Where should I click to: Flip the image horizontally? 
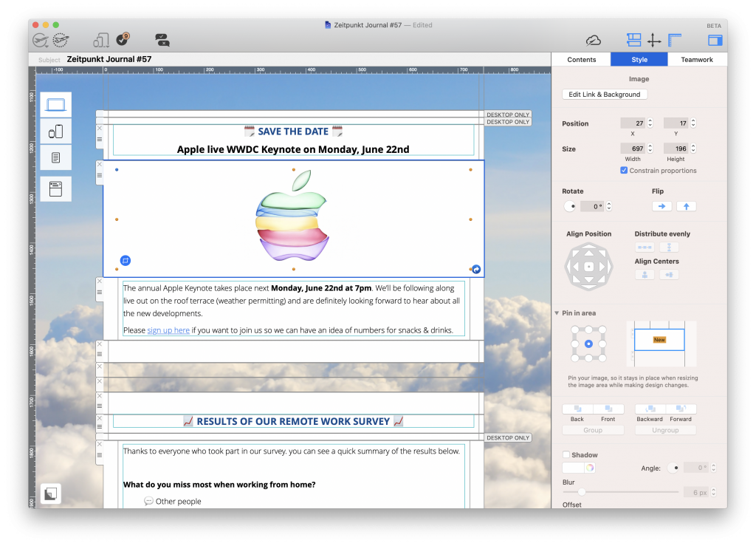click(662, 206)
